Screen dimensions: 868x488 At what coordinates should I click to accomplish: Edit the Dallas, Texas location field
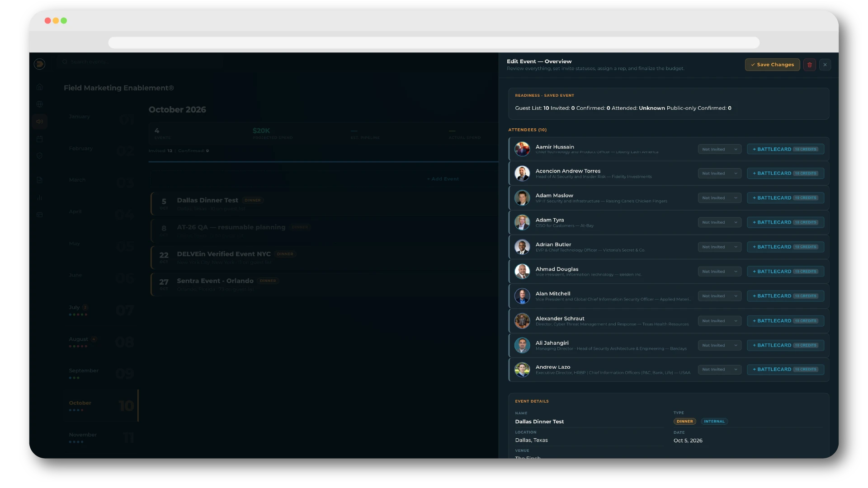pos(589,440)
